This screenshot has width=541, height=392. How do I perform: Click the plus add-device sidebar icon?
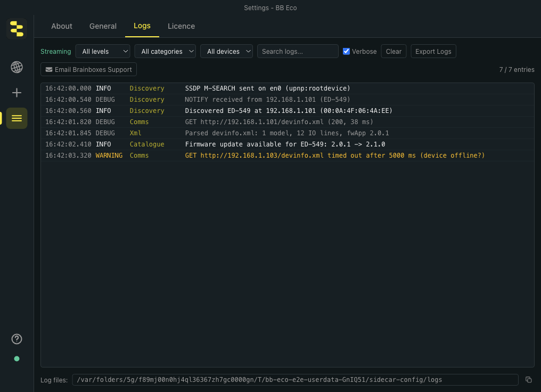point(17,93)
